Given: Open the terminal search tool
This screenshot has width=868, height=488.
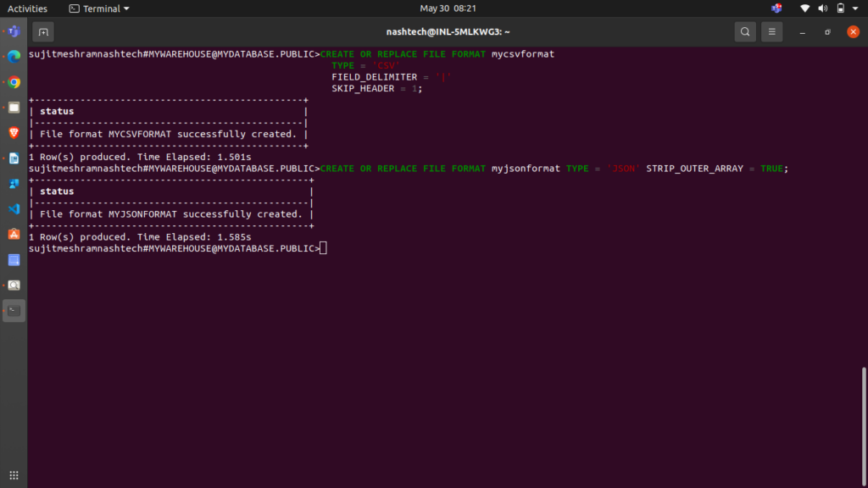Looking at the screenshot, I should [x=744, y=32].
